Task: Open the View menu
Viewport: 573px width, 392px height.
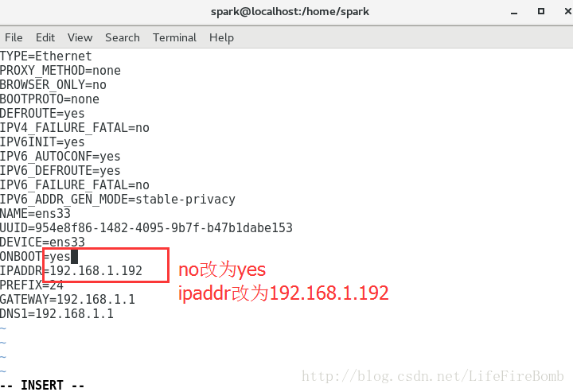Action: coord(80,37)
